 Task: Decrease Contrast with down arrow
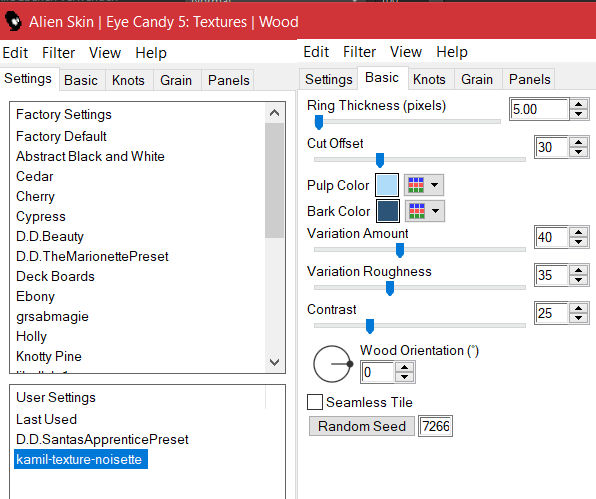point(579,317)
